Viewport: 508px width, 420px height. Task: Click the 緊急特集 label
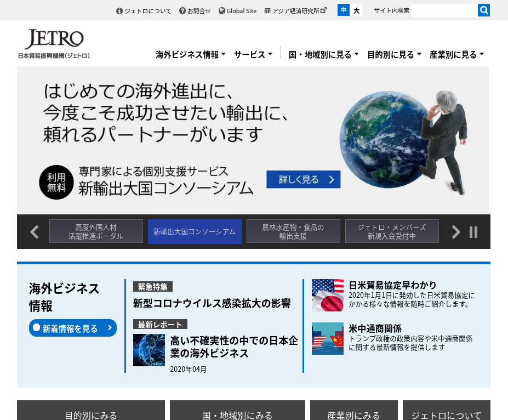coord(152,286)
